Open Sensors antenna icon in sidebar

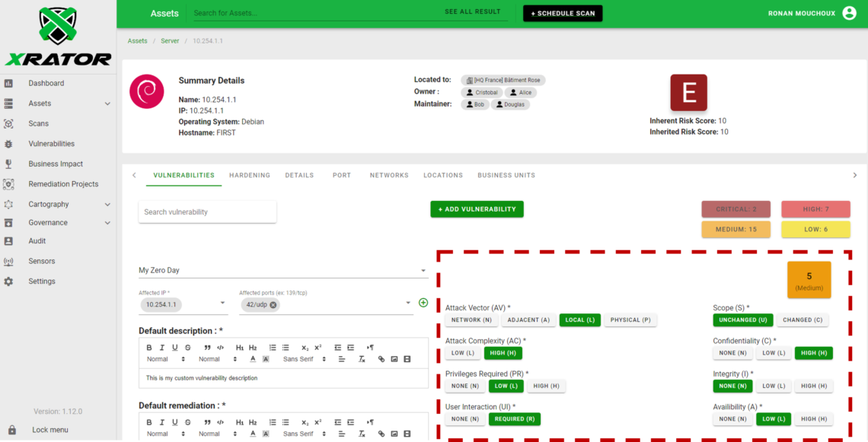pos(8,261)
